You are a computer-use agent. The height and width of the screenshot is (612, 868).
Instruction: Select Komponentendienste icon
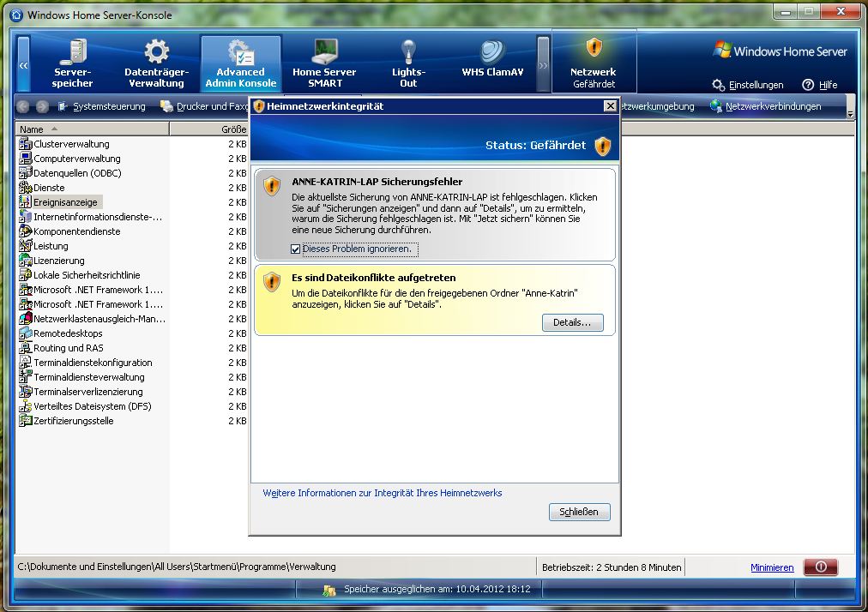click(26, 231)
